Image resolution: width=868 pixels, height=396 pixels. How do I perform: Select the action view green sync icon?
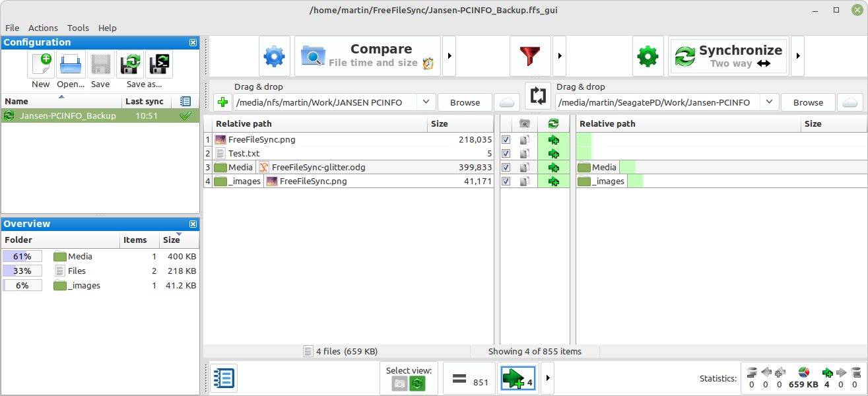pyautogui.click(x=417, y=383)
